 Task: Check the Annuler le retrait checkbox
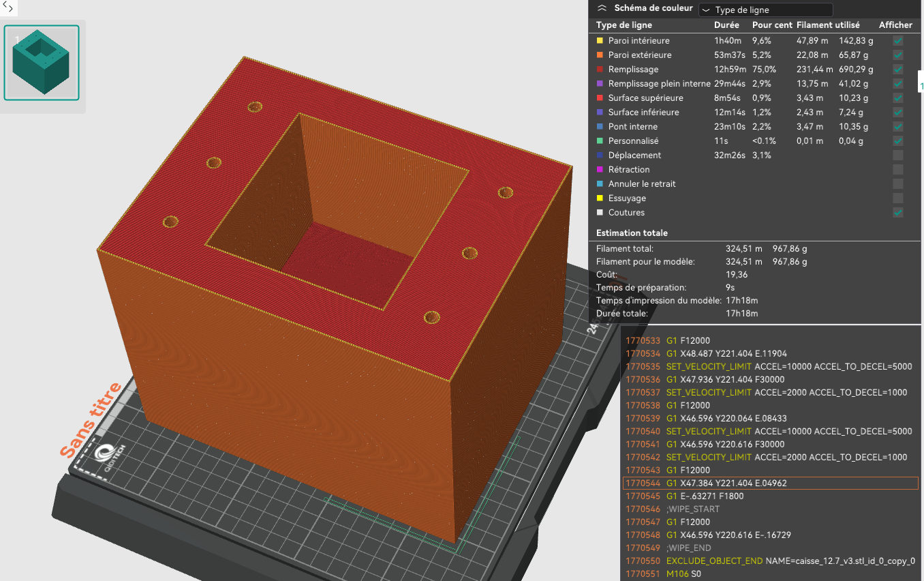point(898,184)
